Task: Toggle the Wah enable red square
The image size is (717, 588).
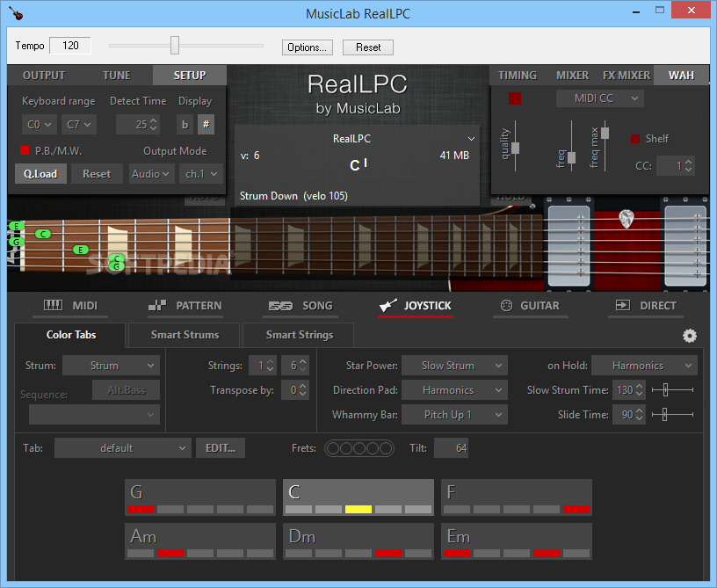Action: pyautogui.click(x=515, y=98)
